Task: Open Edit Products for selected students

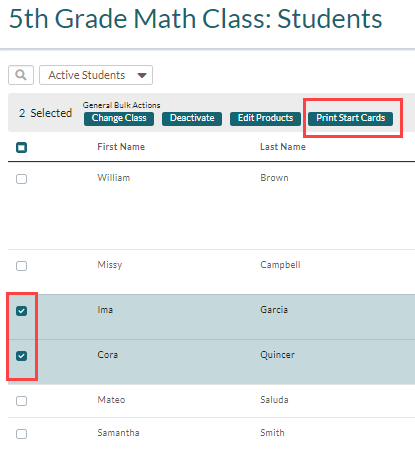Action: 265,118
